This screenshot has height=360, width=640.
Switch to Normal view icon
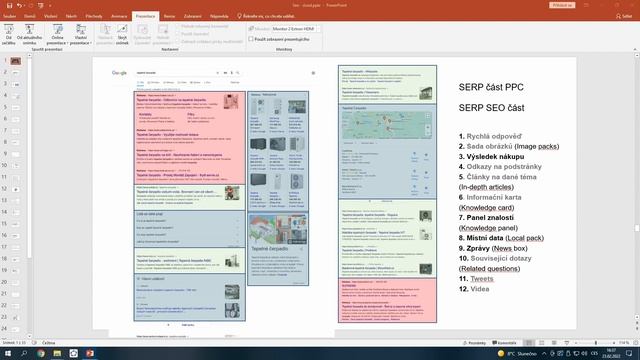pos(529,343)
